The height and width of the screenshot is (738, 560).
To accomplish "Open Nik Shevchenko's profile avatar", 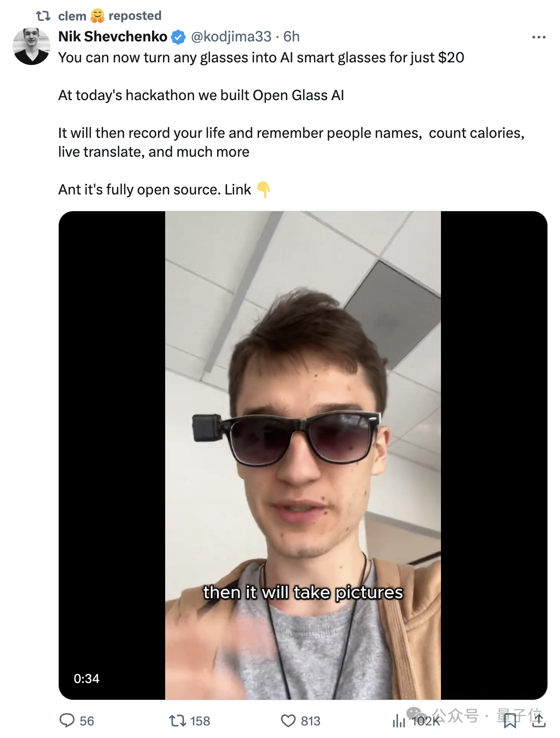I will [x=31, y=46].
